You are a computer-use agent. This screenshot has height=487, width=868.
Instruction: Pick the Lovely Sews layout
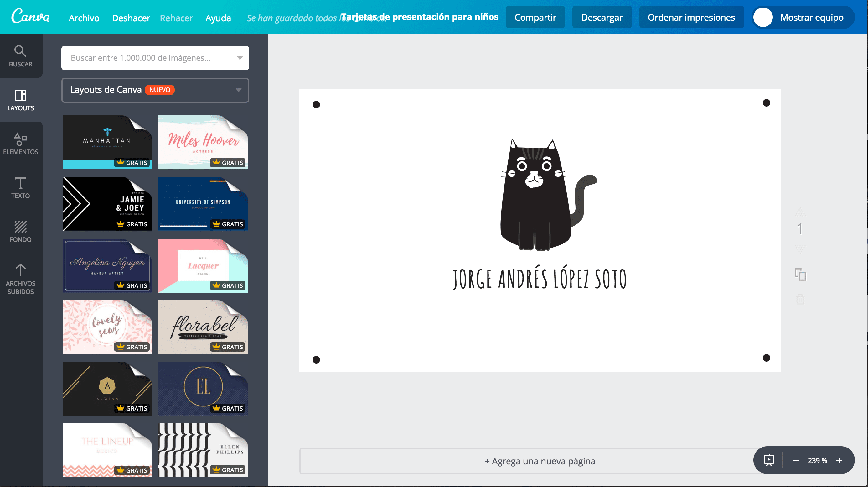(107, 327)
